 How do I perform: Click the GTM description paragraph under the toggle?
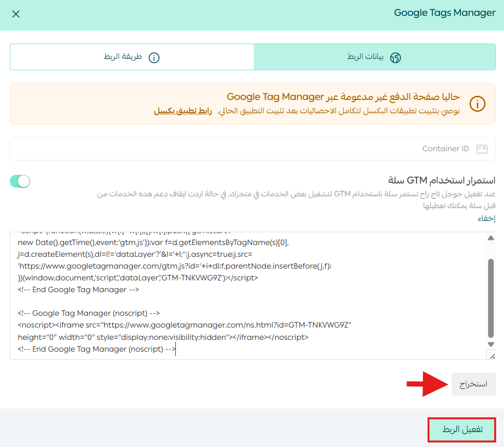tap(296, 199)
